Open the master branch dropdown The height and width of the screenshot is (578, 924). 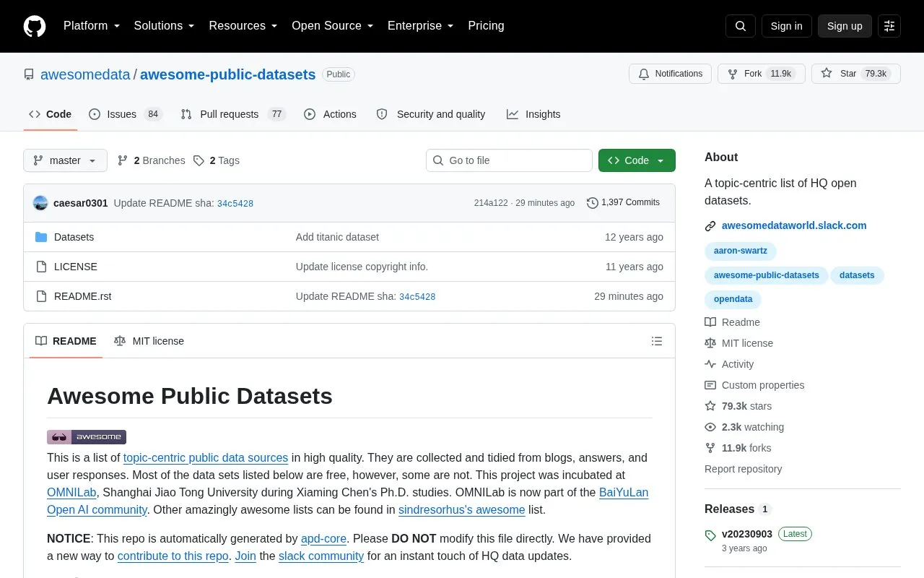point(65,160)
